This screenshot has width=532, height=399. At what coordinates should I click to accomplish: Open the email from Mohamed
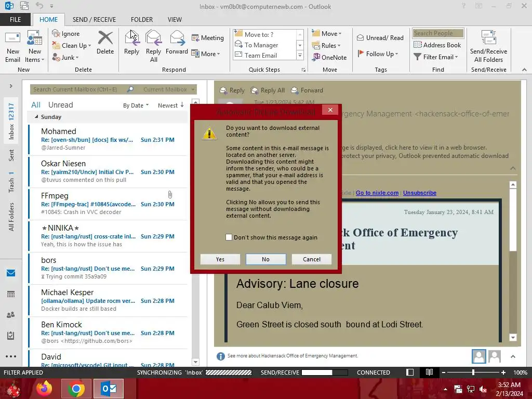(x=108, y=139)
